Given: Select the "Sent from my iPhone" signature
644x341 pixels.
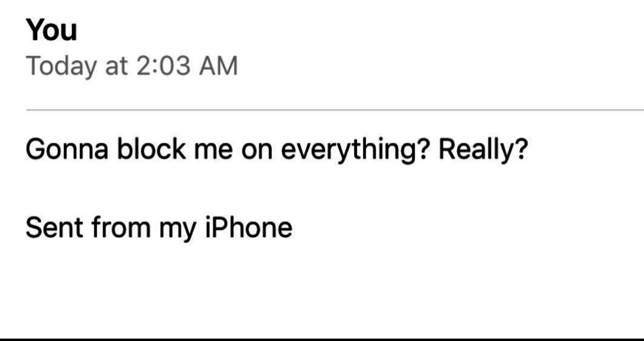Looking at the screenshot, I should [x=159, y=228].
